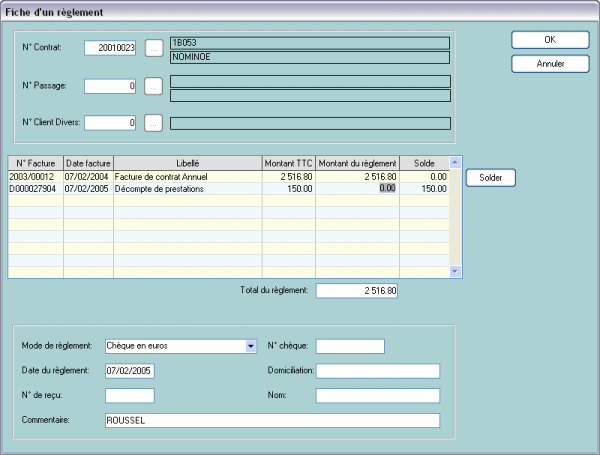Click the Solde column header
600x455 pixels.
coord(424,163)
